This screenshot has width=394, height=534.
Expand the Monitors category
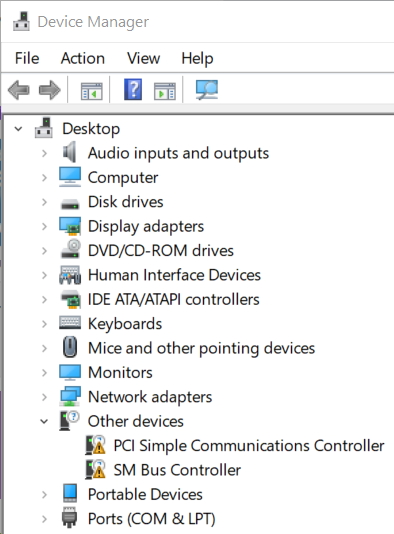pyautogui.click(x=44, y=373)
